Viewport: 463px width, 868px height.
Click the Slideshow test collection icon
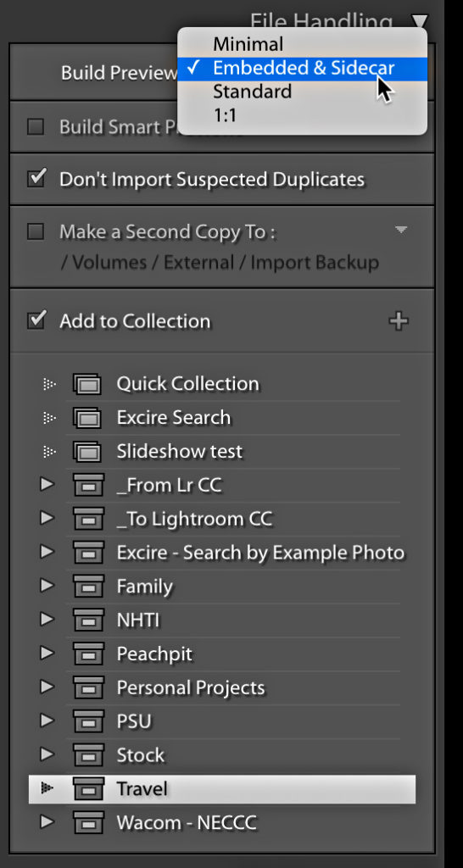click(x=87, y=451)
